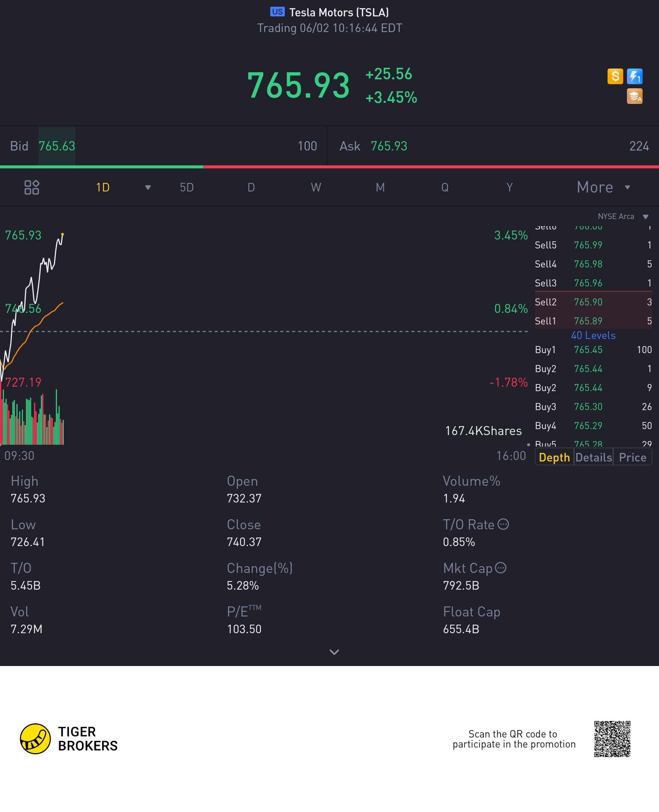Tap the large 765.93 last price
This screenshot has width=659, height=812.
coord(298,85)
